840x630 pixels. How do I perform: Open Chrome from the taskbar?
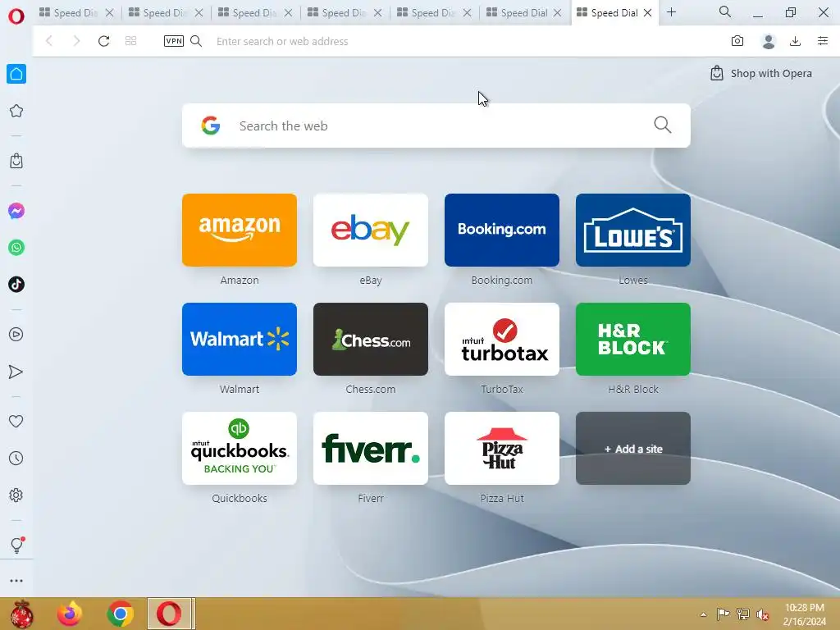pos(120,614)
